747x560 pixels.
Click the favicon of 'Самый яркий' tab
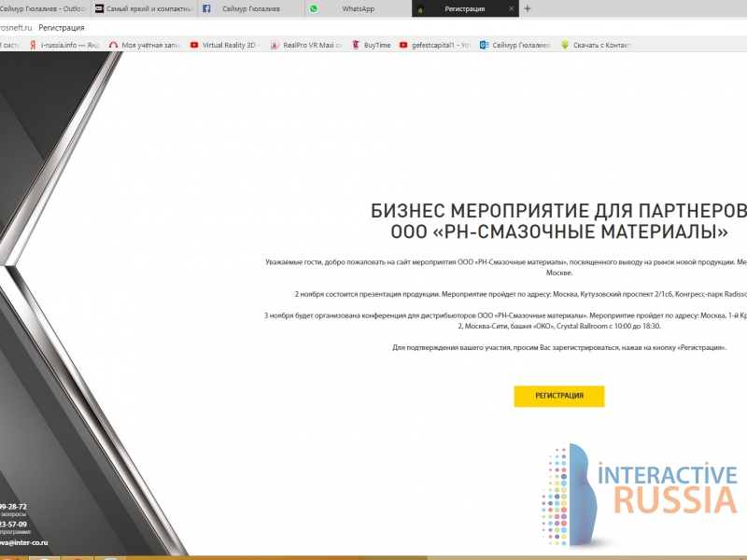pos(99,8)
